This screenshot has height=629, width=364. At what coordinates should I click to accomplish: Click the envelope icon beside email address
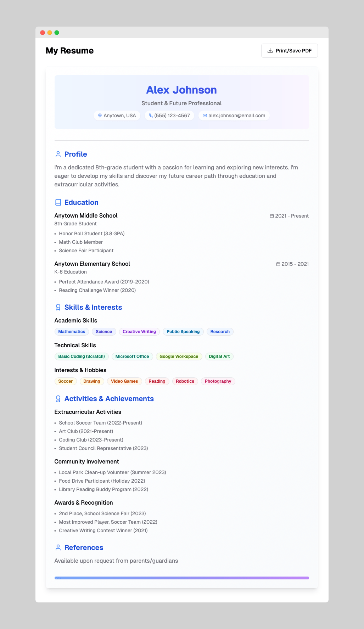click(205, 116)
